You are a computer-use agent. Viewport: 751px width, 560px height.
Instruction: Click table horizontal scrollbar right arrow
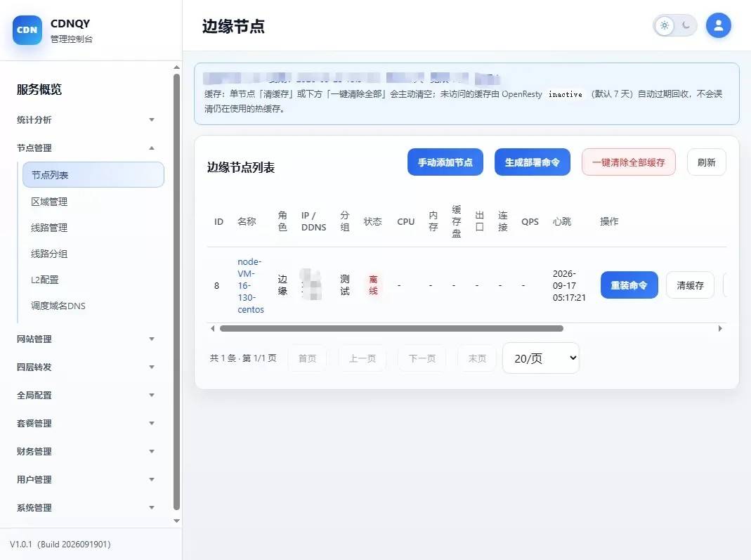[x=720, y=329]
